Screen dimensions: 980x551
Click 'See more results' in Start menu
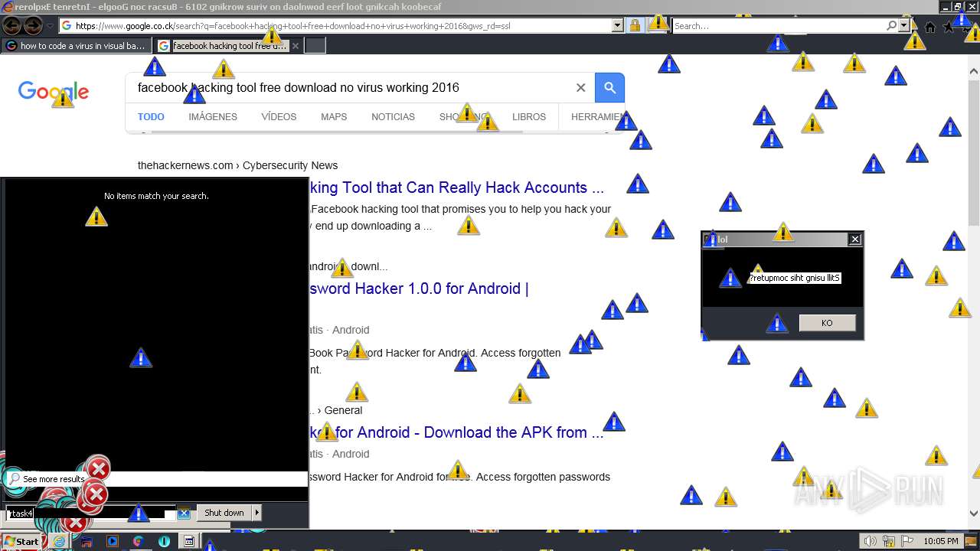pos(54,479)
